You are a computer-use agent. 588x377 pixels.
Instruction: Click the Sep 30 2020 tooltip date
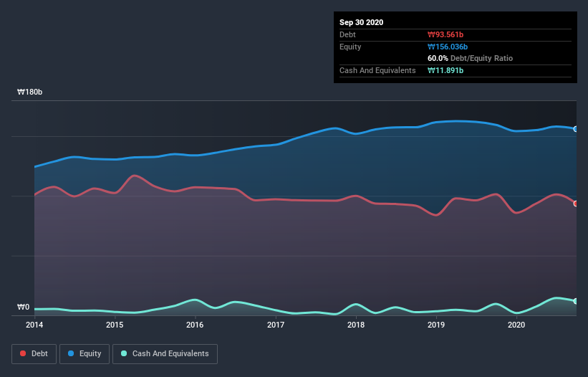click(x=361, y=22)
